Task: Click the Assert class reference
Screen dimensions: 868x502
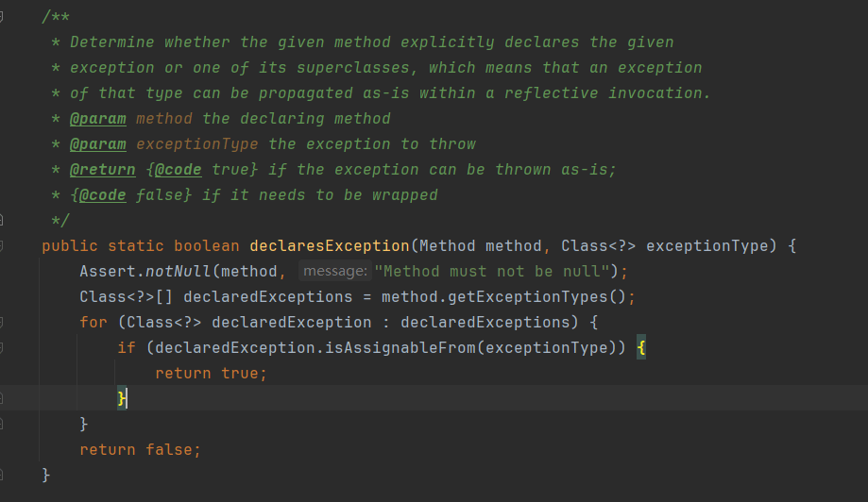Action: [x=107, y=272]
